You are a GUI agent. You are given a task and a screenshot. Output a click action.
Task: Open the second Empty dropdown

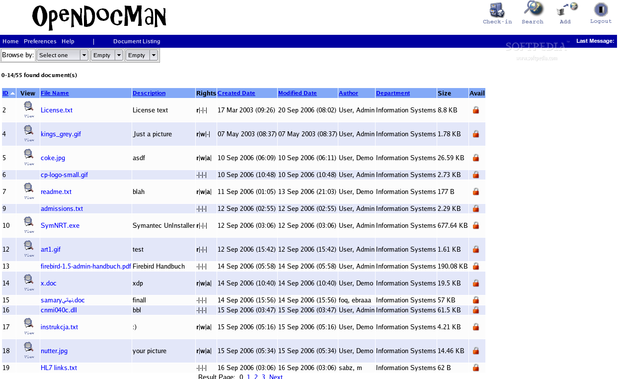click(142, 55)
